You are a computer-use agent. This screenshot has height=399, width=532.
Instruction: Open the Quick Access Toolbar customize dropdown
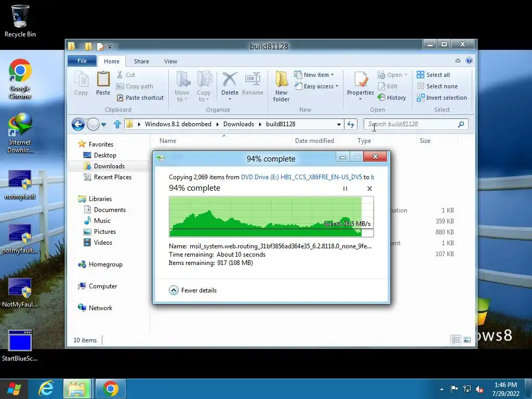point(110,47)
